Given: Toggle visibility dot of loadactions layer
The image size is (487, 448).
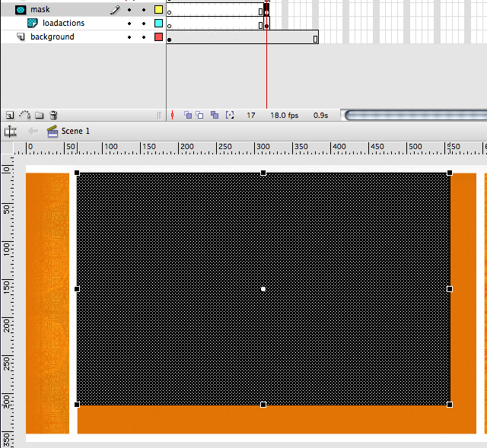Looking at the screenshot, I should (129, 24).
